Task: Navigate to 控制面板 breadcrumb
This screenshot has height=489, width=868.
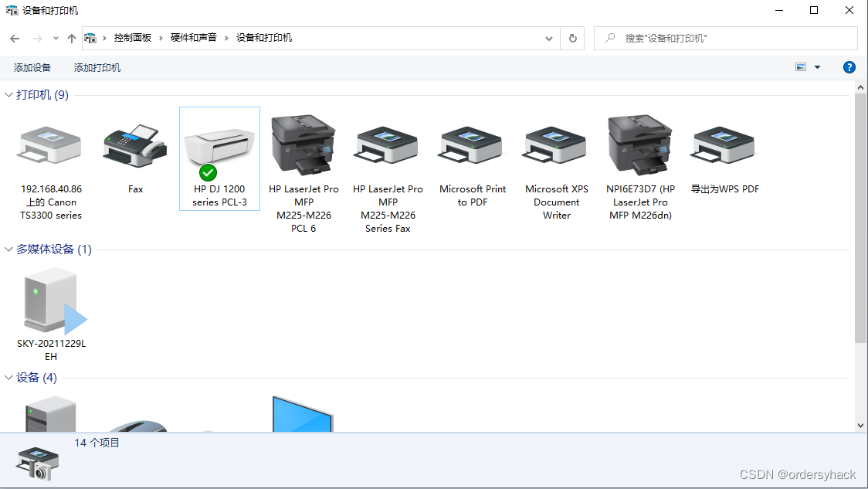Action: click(132, 38)
